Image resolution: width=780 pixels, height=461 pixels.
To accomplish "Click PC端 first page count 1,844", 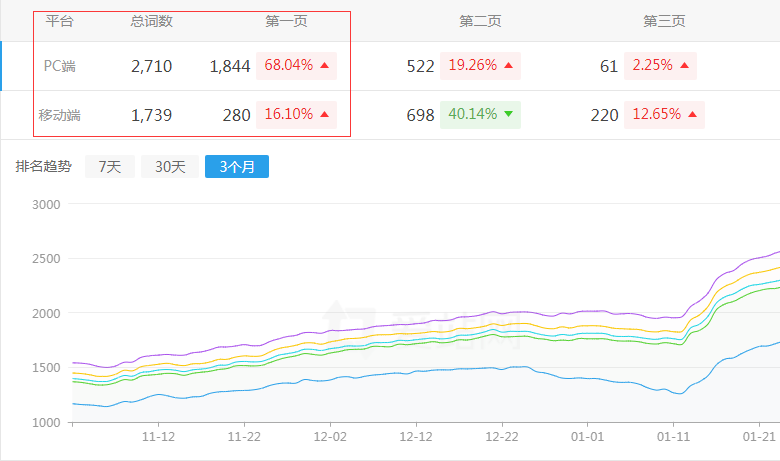I will point(230,66).
